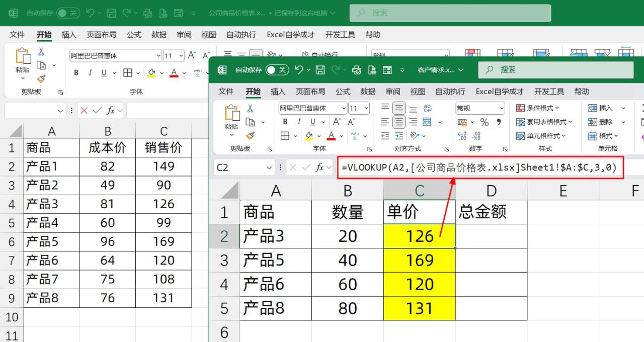Click Decrease Decimal icon
Viewport: 644px width, 342px height.
tap(476, 135)
